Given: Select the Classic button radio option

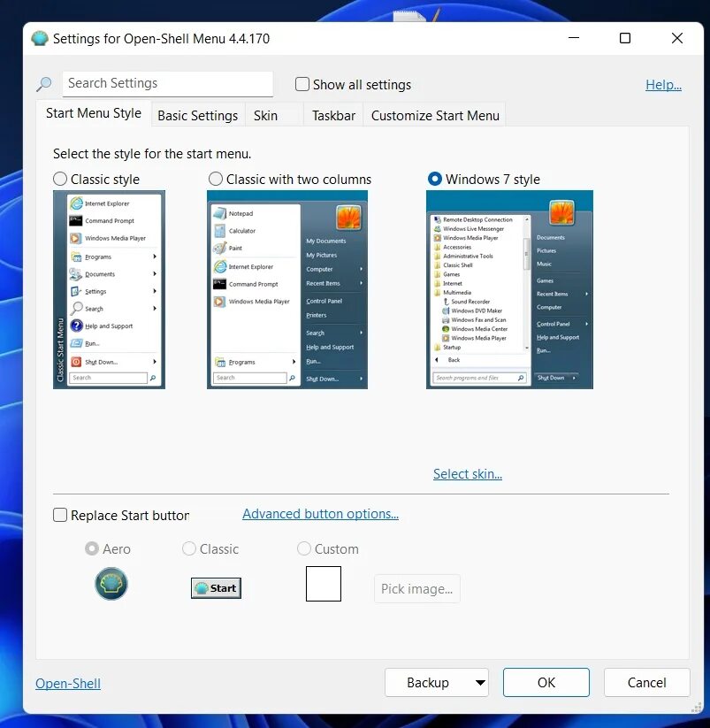Looking at the screenshot, I should [189, 548].
